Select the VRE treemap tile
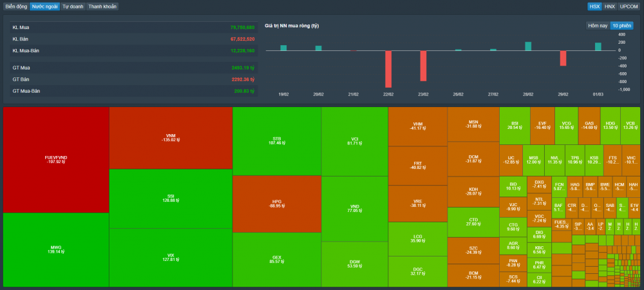Screen dimensions: 644x290 pos(418,204)
